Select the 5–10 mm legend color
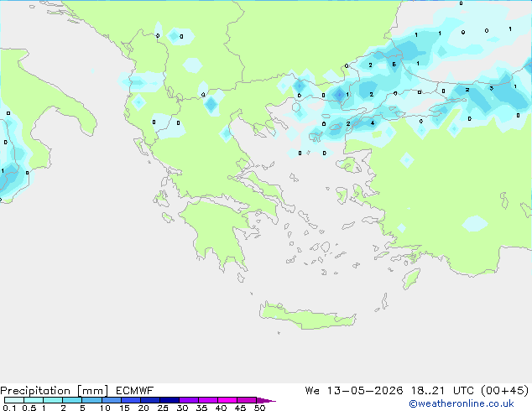This screenshot has height=411, width=532. (x=91, y=400)
